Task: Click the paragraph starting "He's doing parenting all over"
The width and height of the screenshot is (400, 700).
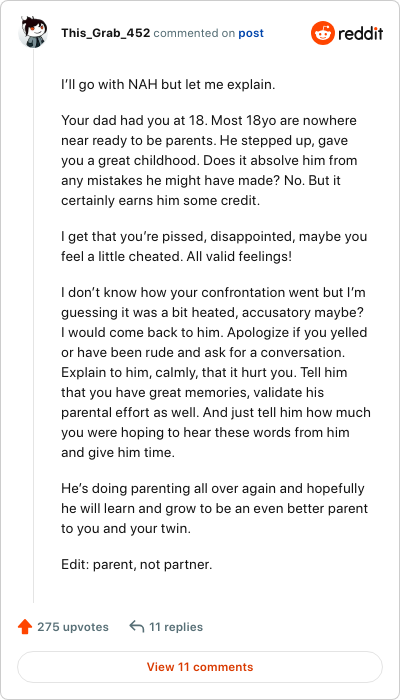Action: pyautogui.click(x=214, y=508)
